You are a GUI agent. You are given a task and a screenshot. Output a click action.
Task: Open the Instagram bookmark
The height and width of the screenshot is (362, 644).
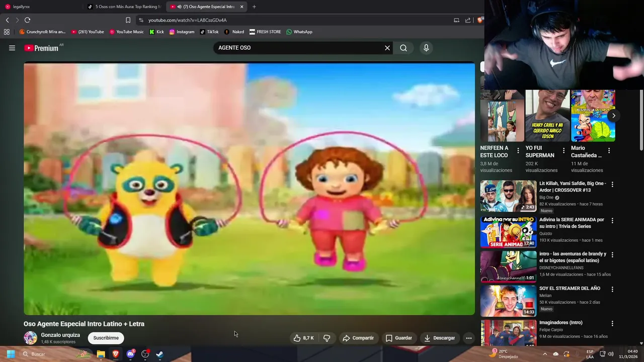pos(182,32)
